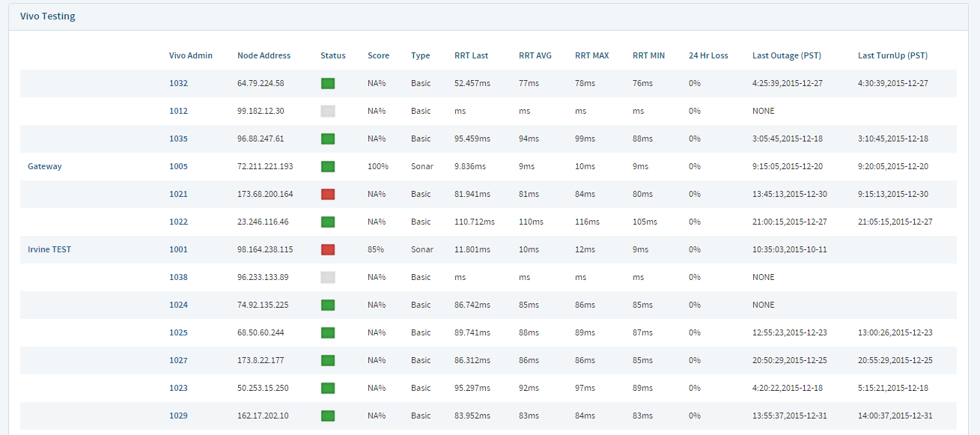Select the Gateway row label

click(45, 166)
